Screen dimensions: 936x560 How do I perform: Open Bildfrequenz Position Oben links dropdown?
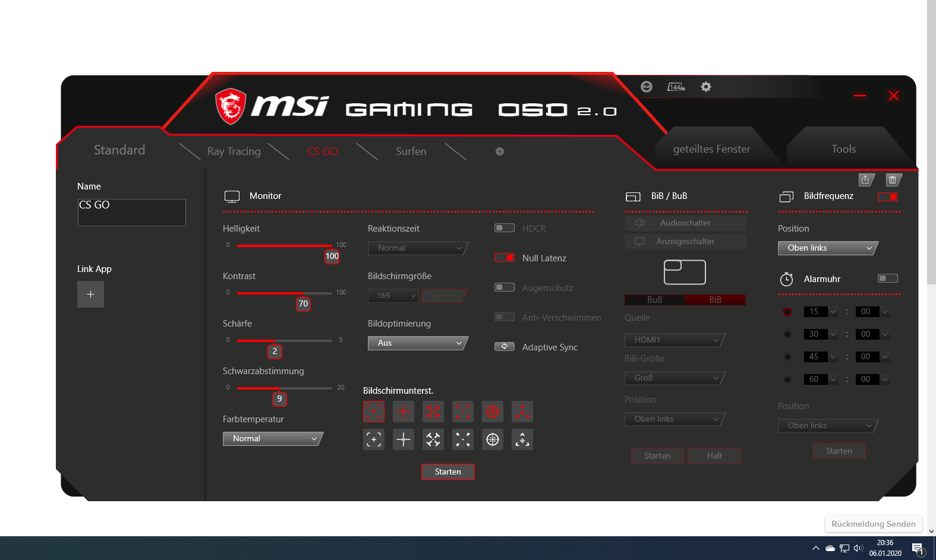click(828, 248)
